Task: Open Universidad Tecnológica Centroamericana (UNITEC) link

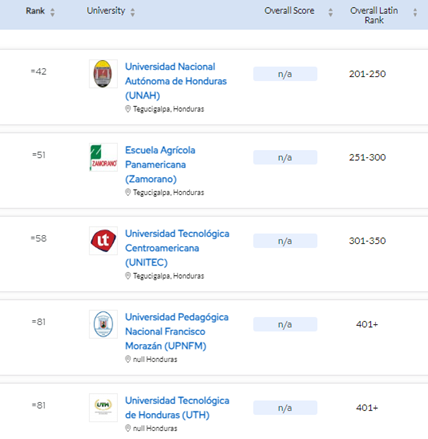Action: tap(177, 248)
